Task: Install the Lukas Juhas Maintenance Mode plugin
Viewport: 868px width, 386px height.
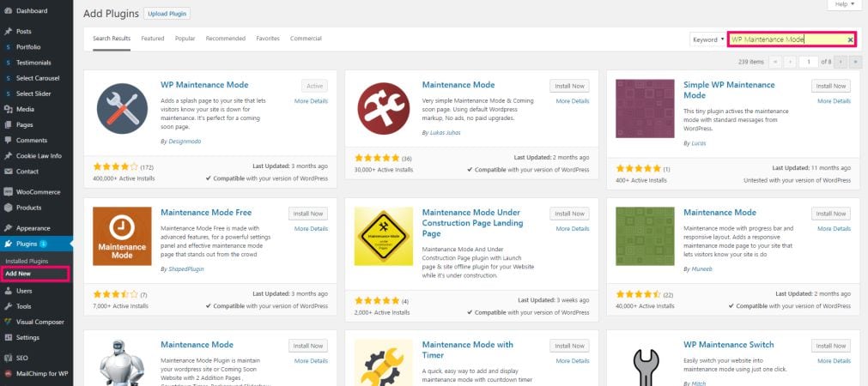Action: [x=569, y=87]
